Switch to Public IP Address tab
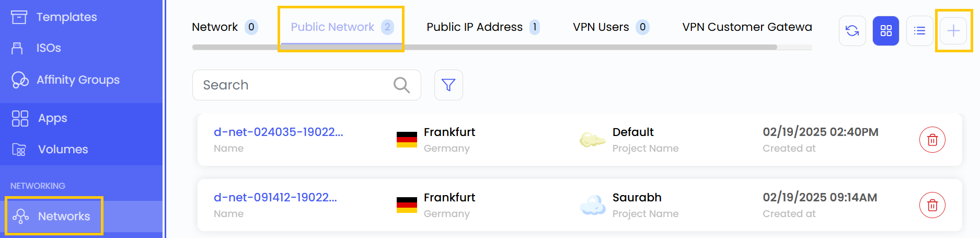Viewport: 980px width, 238px height. pyautogui.click(x=474, y=27)
